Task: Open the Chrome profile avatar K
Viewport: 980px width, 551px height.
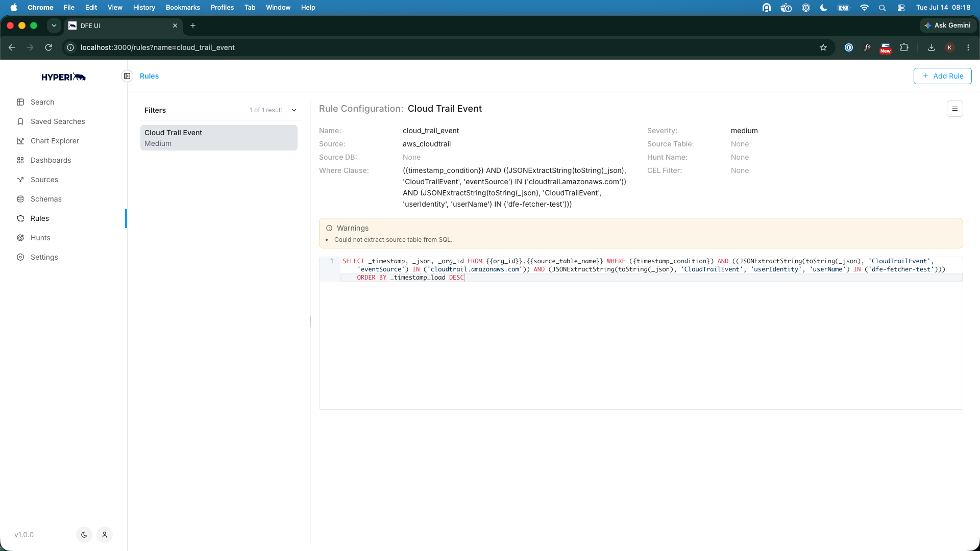Action: coord(950,47)
